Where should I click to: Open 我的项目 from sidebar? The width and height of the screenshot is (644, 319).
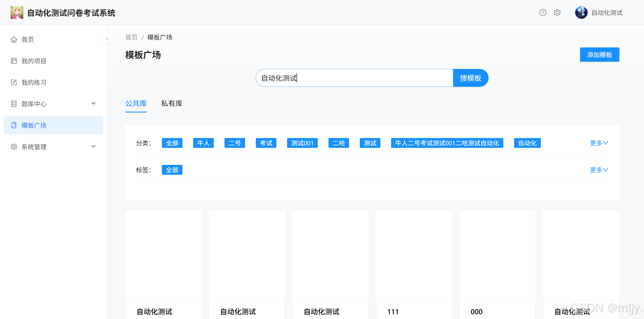pos(34,61)
